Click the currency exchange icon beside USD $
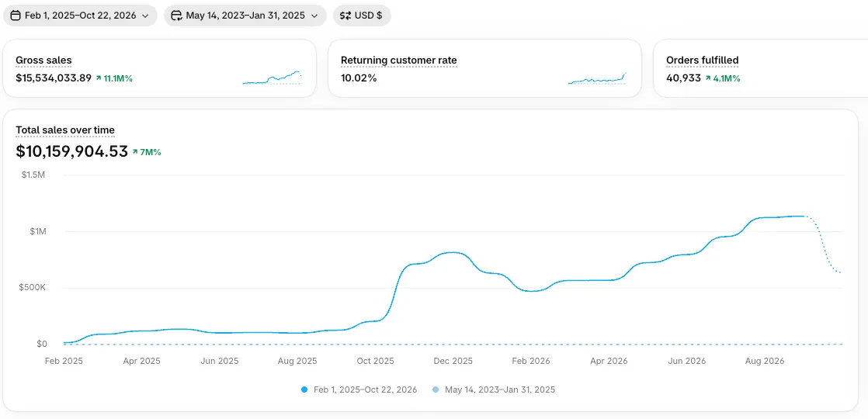Screen dimensions: 868x419 (345, 16)
